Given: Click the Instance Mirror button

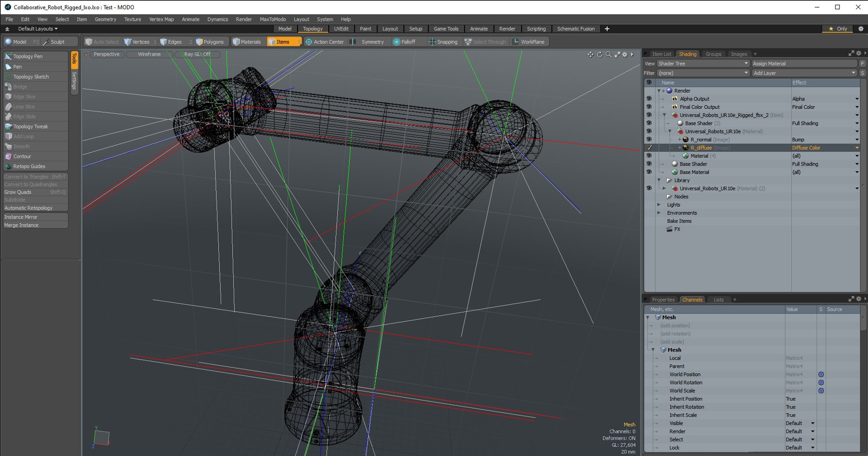Looking at the screenshot, I should pyautogui.click(x=35, y=217).
